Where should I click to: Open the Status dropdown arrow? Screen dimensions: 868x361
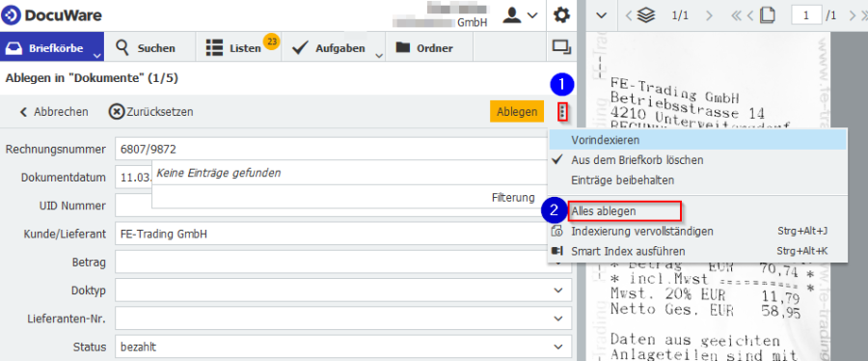coord(558,347)
